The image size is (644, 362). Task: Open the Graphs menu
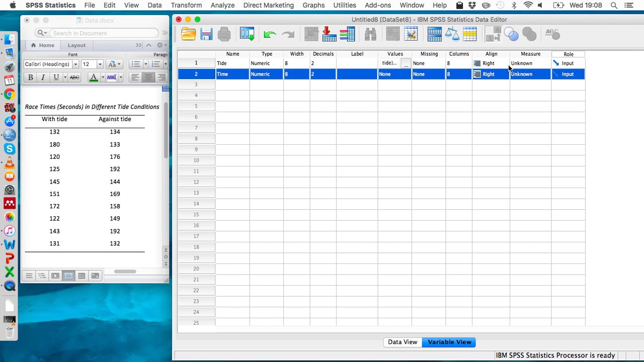click(x=313, y=5)
